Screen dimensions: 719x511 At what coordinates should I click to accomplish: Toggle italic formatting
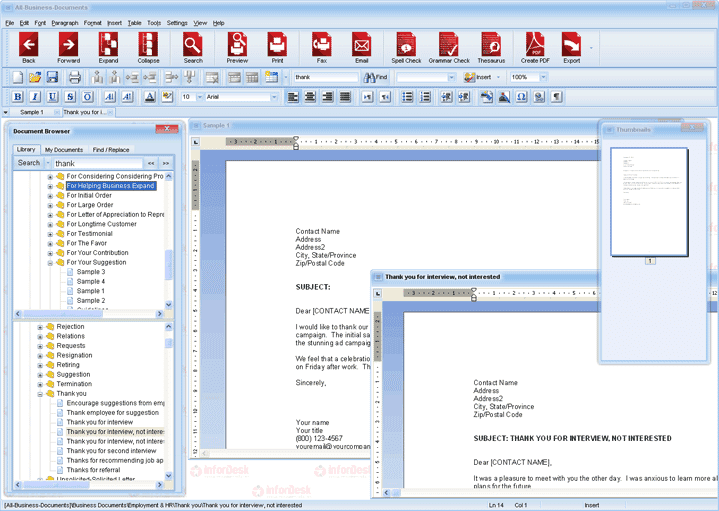click(x=35, y=97)
